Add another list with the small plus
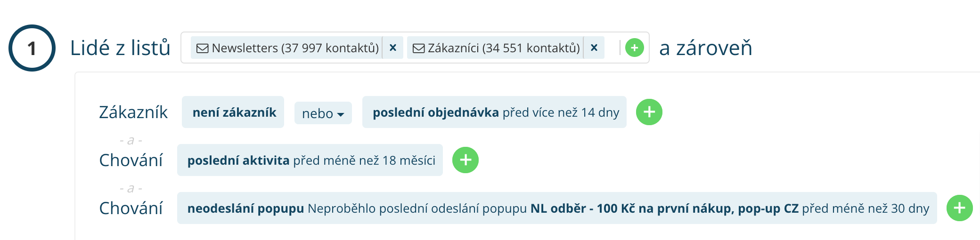The width and height of the screenshot is (980, 240). click(x=634, y=48)
